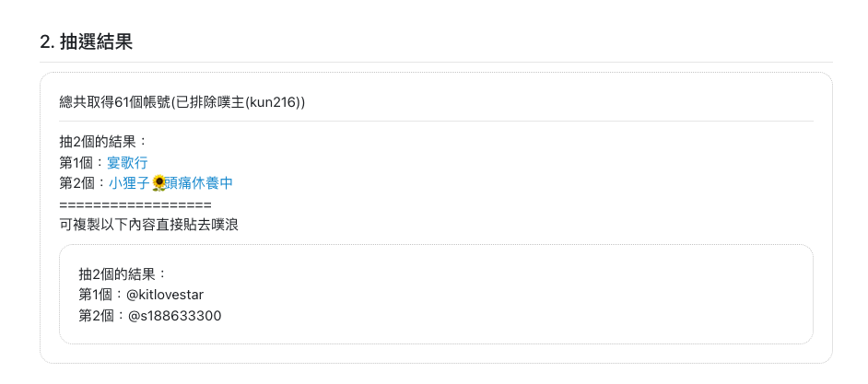Image resolution: width=868 pixels, height=384 pixels.
Task: Click the @kitlovestar handle in copy box
Action: [x=165, y=295]
